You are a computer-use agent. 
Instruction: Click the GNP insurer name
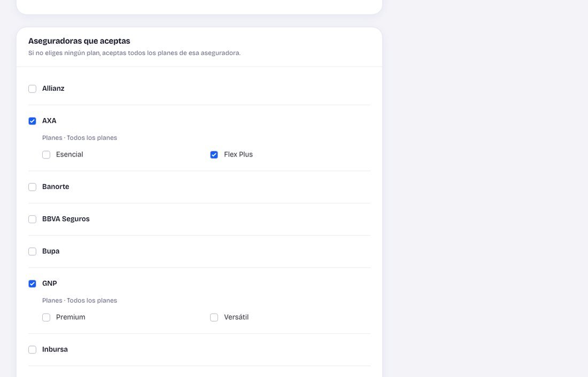(50, 284)
